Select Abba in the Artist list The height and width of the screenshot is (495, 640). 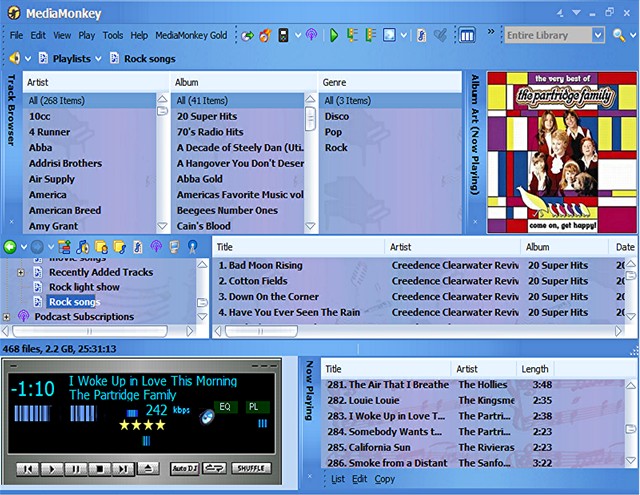click(x=40, y=148)
